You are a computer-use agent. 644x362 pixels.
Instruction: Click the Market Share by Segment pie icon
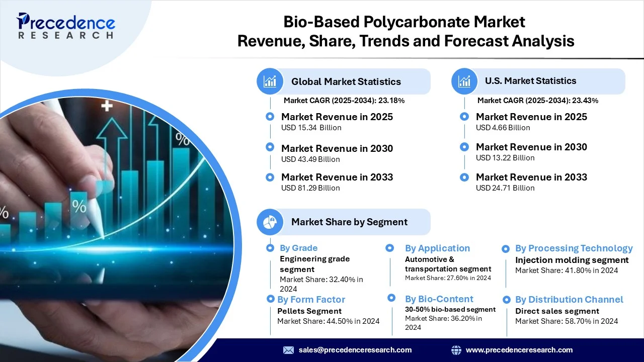point(270,222)
